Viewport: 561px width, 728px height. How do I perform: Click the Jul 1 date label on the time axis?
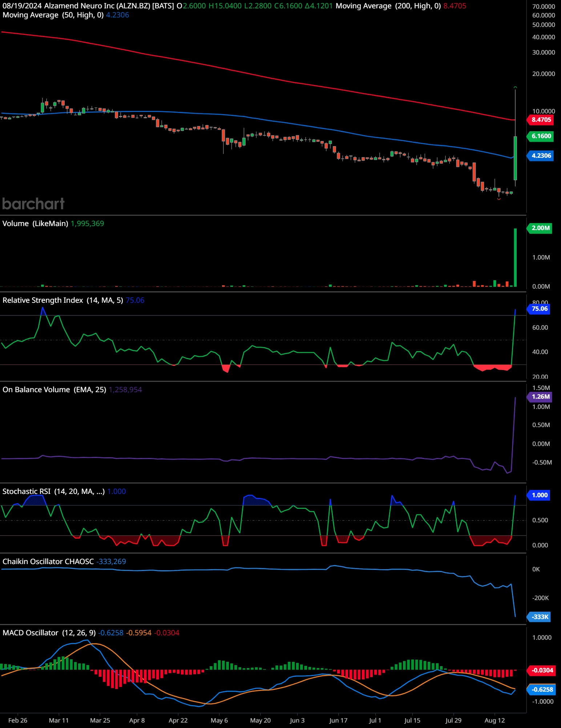pos(375,720)
